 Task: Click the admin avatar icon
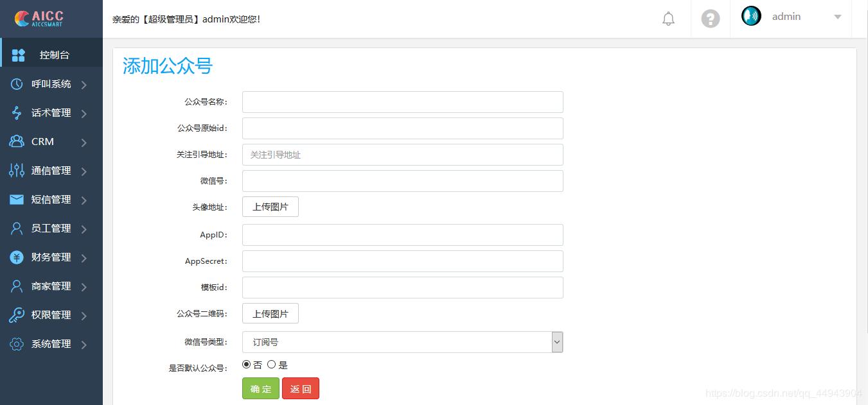click(x=751, y=16)
